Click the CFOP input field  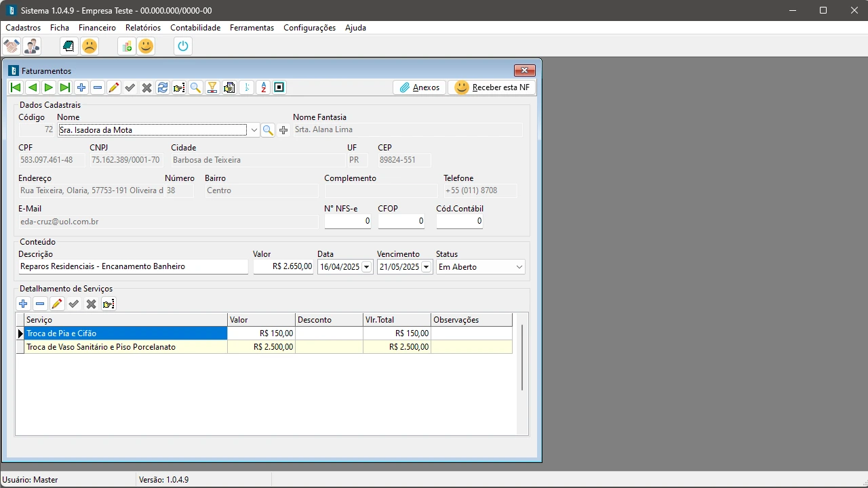coord(401,221)
